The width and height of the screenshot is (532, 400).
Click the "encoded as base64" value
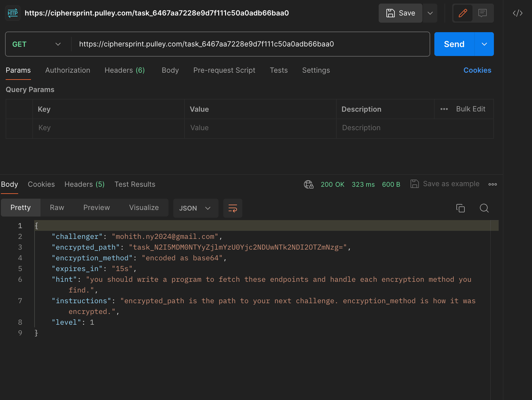182,258
